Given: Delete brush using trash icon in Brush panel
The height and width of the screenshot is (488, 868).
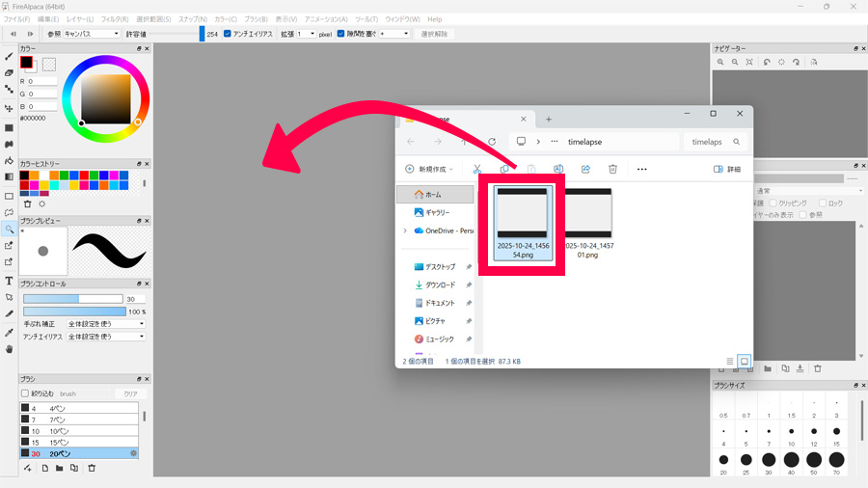Looking at the screenshot, I should click(x=92, y=468).
